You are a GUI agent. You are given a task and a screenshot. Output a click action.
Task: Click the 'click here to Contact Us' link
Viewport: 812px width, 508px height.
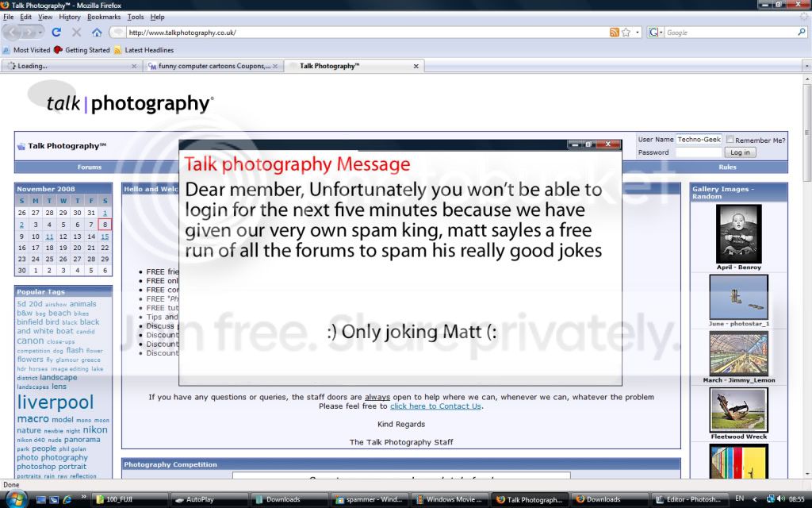[435, 406]
